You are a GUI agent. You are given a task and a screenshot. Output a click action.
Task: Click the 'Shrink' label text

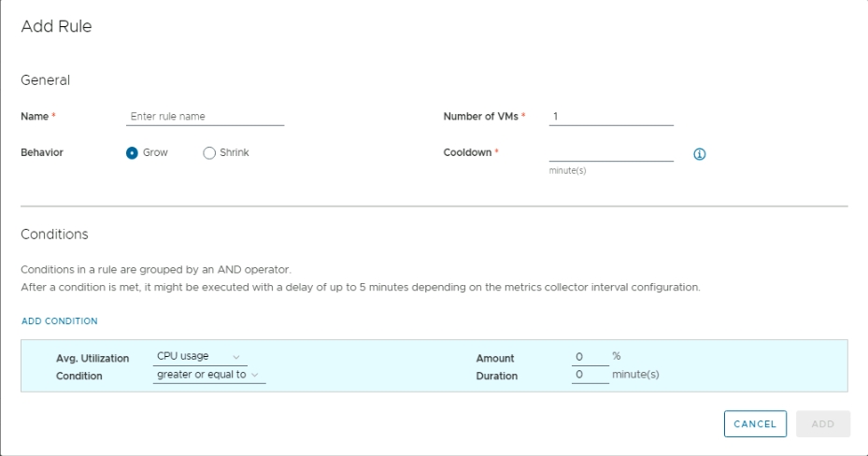point(235,153)
